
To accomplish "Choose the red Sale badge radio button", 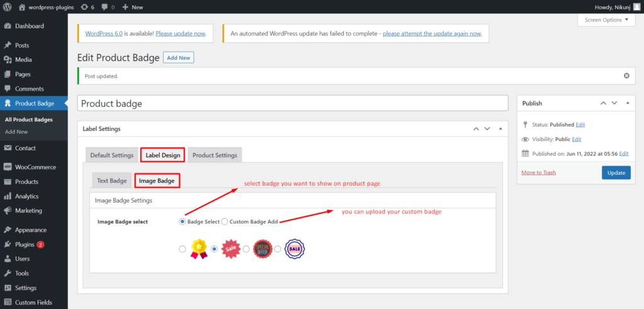I will click(x=214, y=249).
